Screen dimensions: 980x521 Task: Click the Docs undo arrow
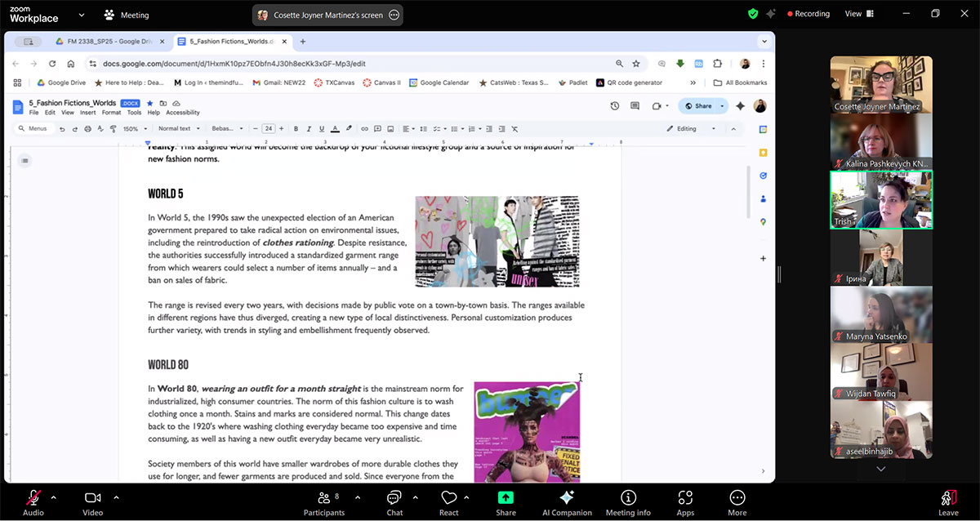pos(62,129)
